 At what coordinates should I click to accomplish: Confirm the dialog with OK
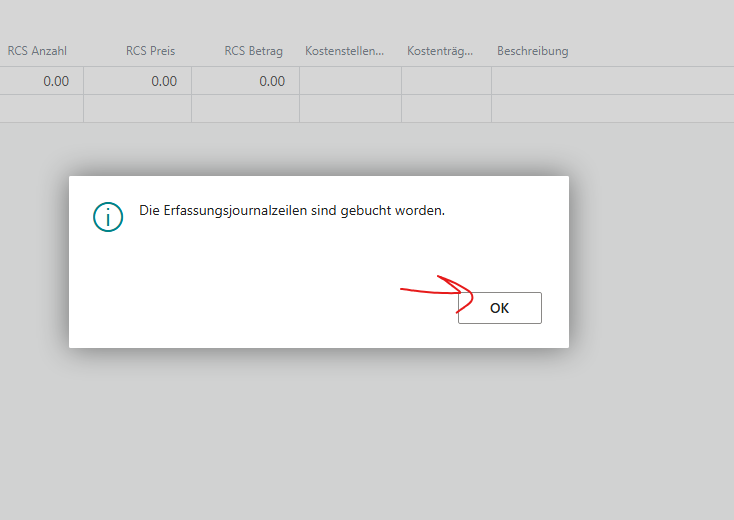point(499,308)
